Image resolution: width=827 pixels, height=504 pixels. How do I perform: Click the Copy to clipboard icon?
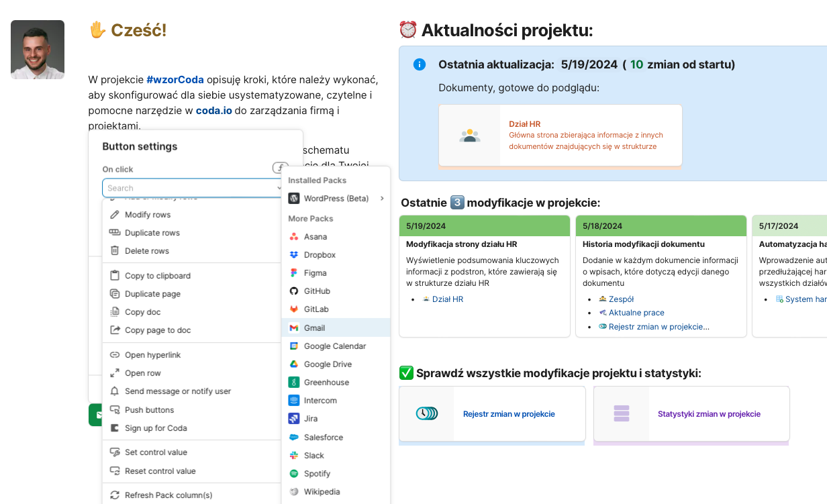[x=115, y=276]
